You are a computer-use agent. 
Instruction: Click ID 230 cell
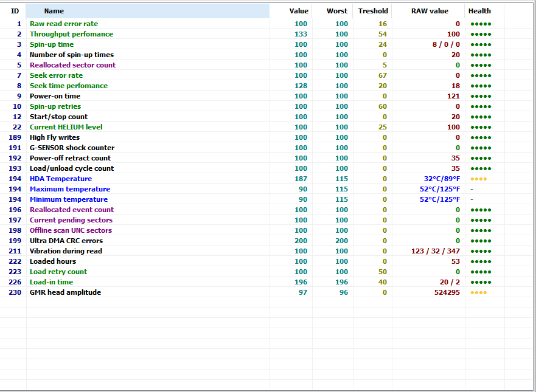click(15, 292)
